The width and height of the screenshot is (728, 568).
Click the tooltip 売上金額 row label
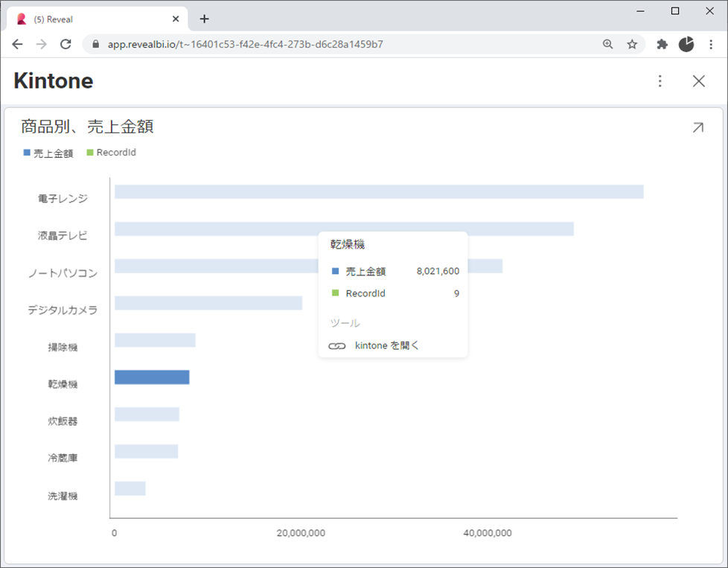tap(365, 272)
